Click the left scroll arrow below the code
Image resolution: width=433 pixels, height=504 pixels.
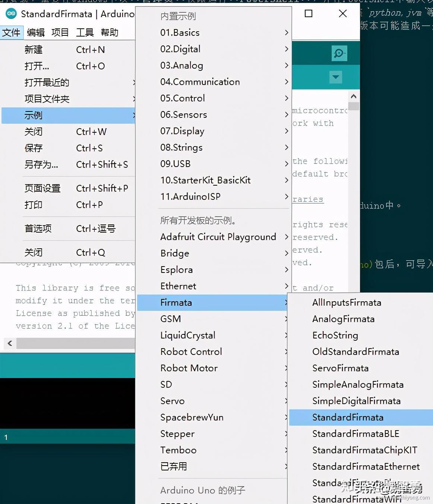coord(9,343)
